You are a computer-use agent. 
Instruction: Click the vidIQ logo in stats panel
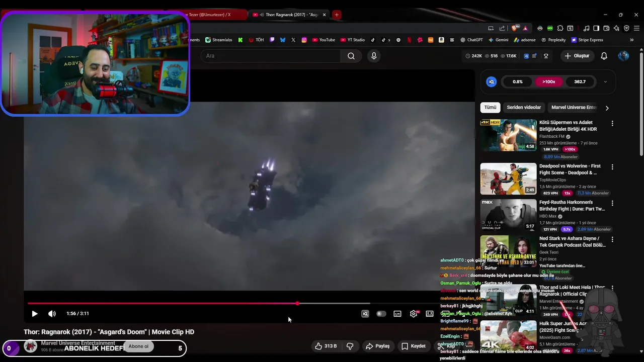point(492,81)
